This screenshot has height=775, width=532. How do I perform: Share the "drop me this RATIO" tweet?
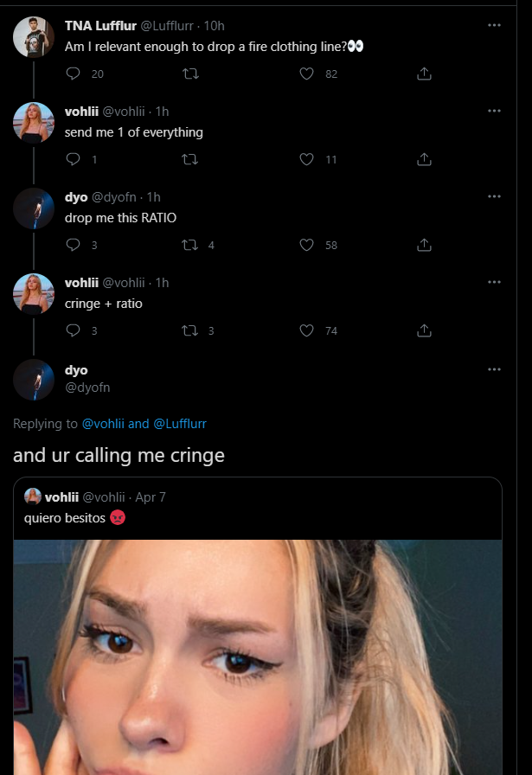424,245
